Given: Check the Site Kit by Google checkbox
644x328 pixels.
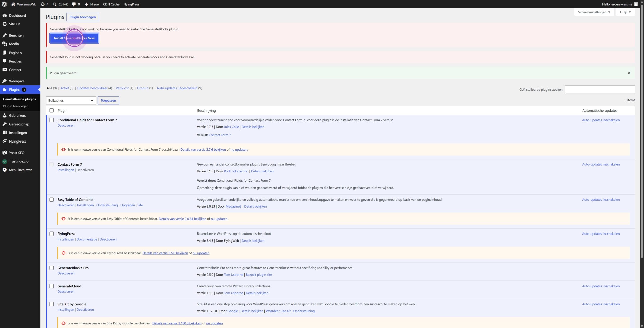Looking at the screenshot, I should [52, 304].
